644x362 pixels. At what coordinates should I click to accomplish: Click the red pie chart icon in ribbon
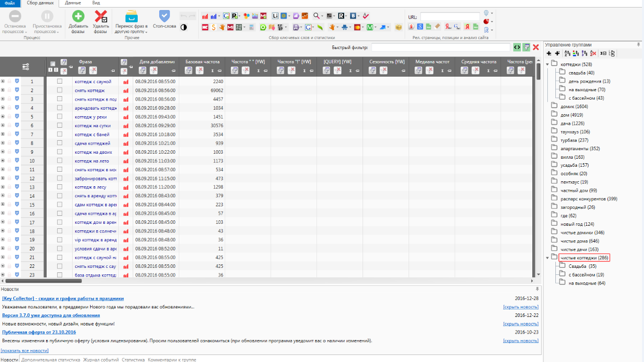(x=486, y=22)
